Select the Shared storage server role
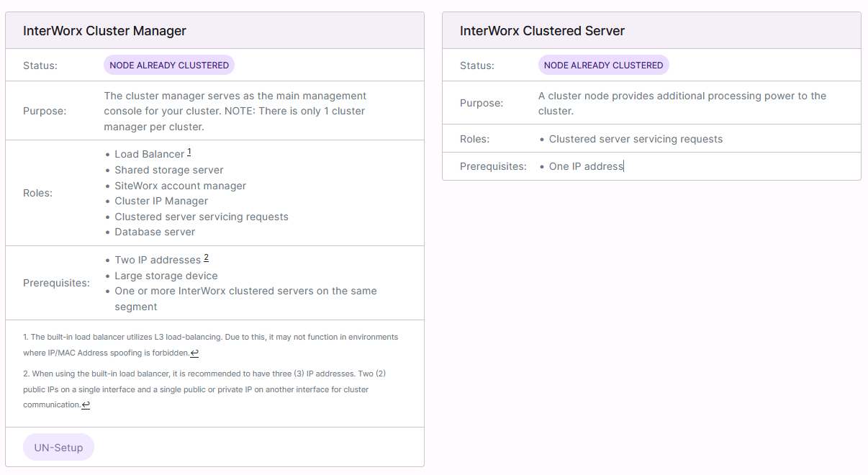Viewport: 868px width, 475px height. (x=168, y=170)
